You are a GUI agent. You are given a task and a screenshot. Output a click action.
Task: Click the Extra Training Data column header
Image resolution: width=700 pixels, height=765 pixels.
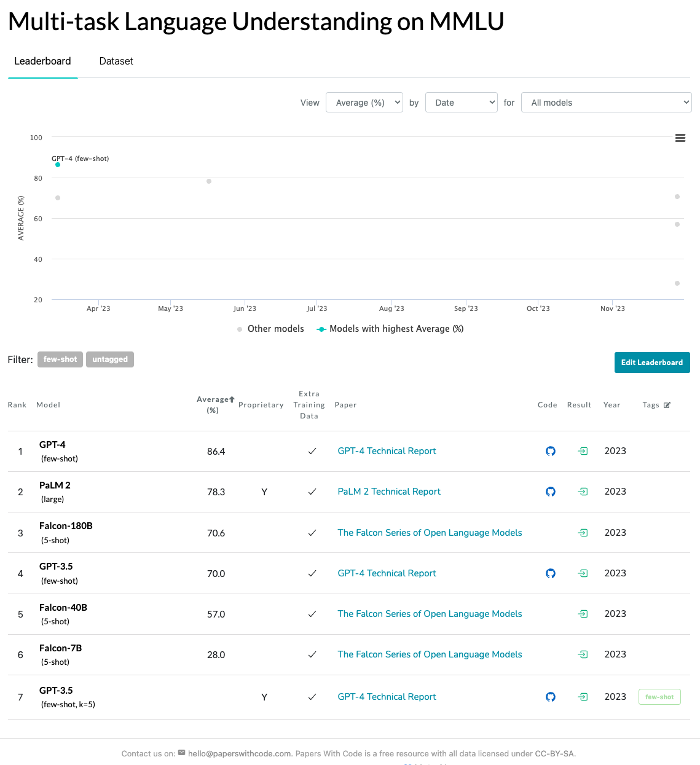(x=309, y=405)
